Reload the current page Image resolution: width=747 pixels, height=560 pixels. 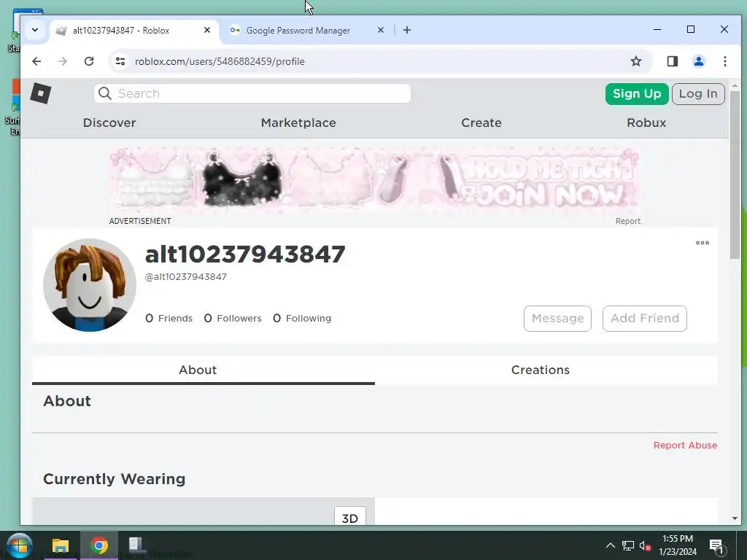(x=89, y=61)
